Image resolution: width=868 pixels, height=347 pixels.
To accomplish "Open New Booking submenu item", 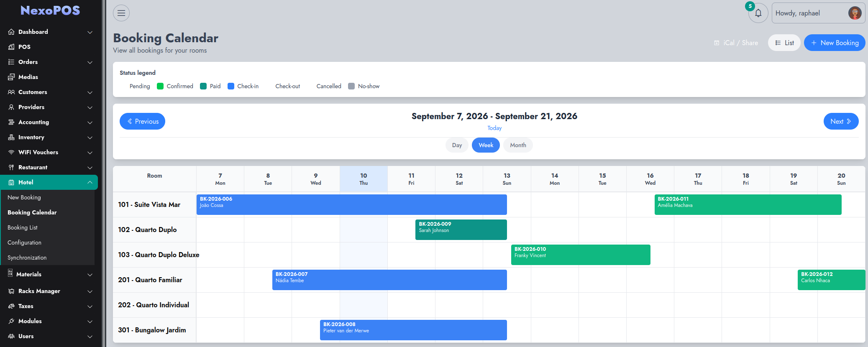I will point(48,197).
